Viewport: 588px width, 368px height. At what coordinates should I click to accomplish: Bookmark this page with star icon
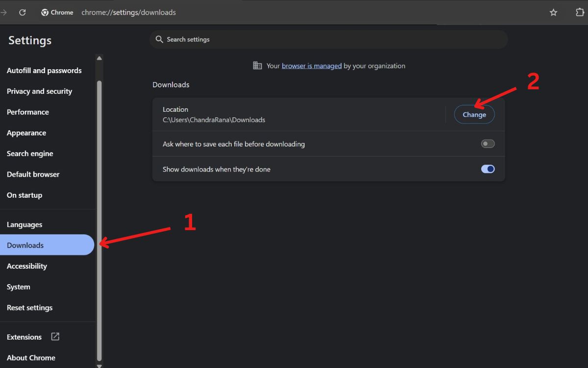553,13
